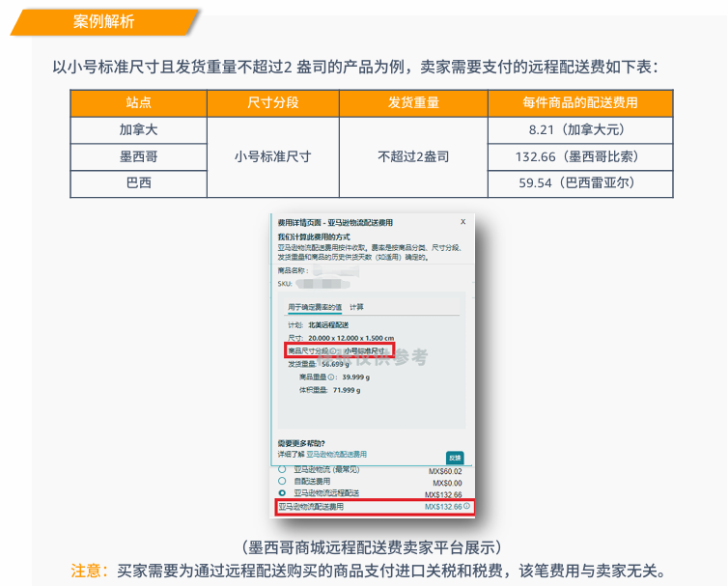
Task: Open the 亚马逊物流配送费用 help link
Action: pos(337,454)
